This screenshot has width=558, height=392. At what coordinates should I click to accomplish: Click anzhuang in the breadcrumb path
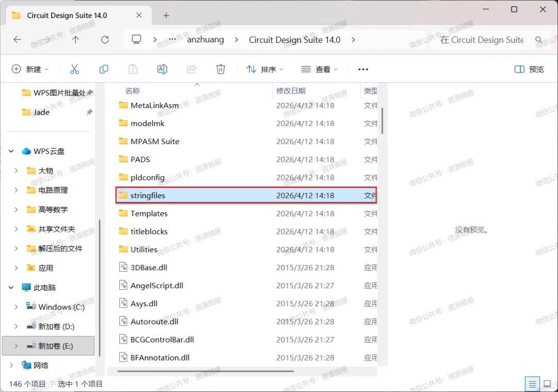(205, 39)
